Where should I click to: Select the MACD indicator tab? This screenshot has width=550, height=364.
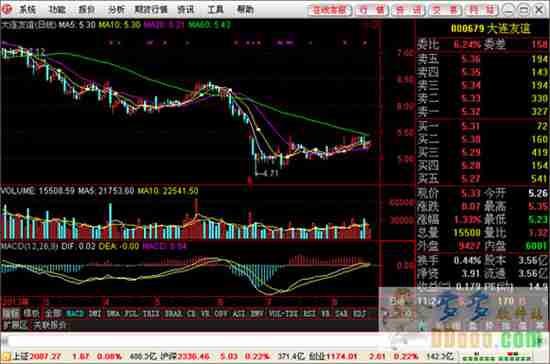[x=75, y=313]
